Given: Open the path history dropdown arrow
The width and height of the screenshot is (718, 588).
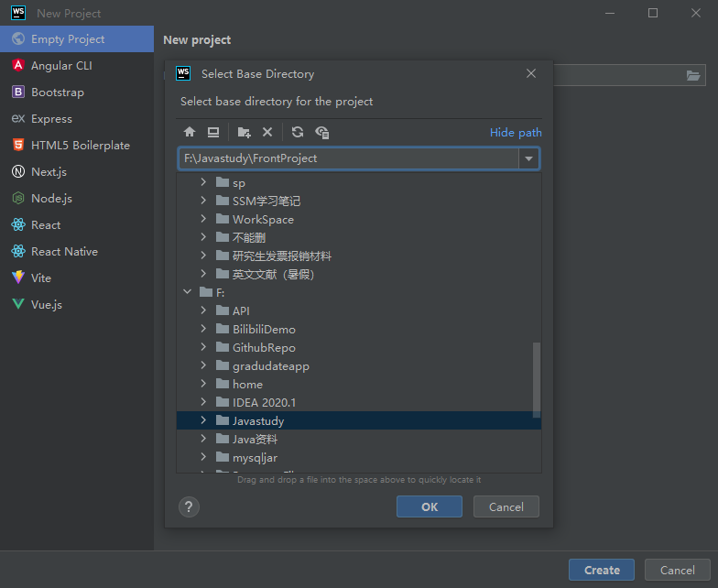Looking at the screenshot, I should (x=529, y=158).
